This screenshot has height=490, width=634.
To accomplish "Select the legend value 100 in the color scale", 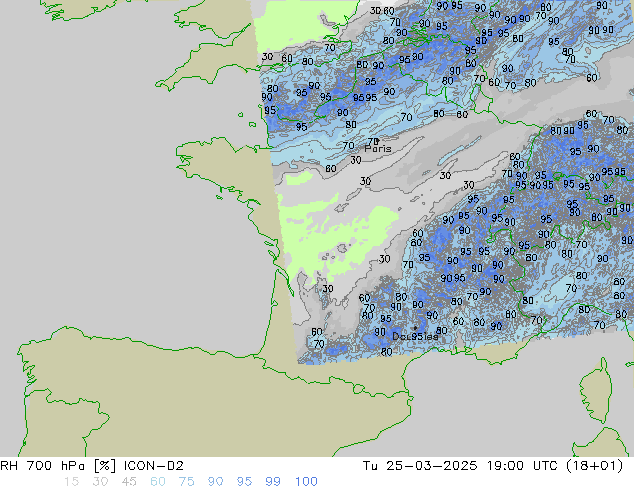I will pyautogui.click(x=306, y=482).
